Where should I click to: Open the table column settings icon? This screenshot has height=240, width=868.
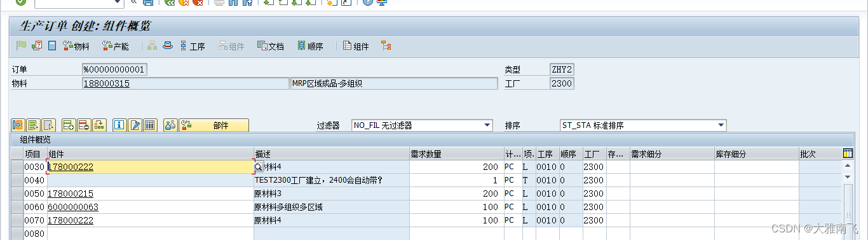[848, 153]
